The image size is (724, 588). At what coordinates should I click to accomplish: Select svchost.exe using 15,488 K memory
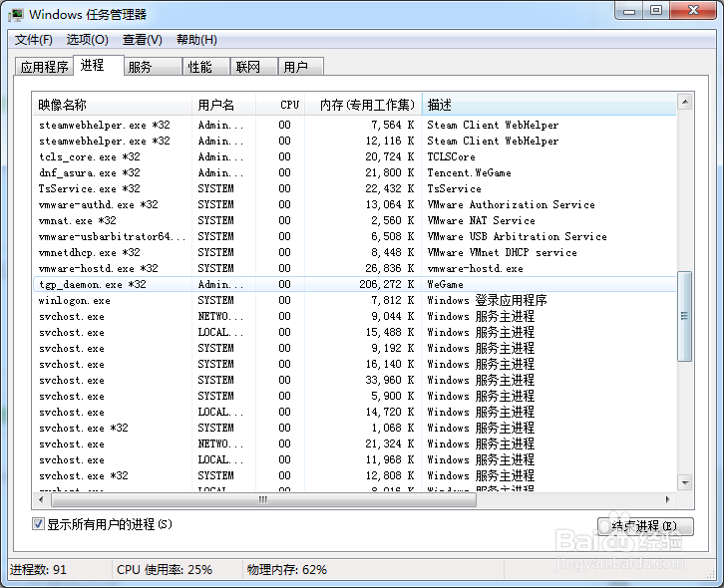[355, 332]
